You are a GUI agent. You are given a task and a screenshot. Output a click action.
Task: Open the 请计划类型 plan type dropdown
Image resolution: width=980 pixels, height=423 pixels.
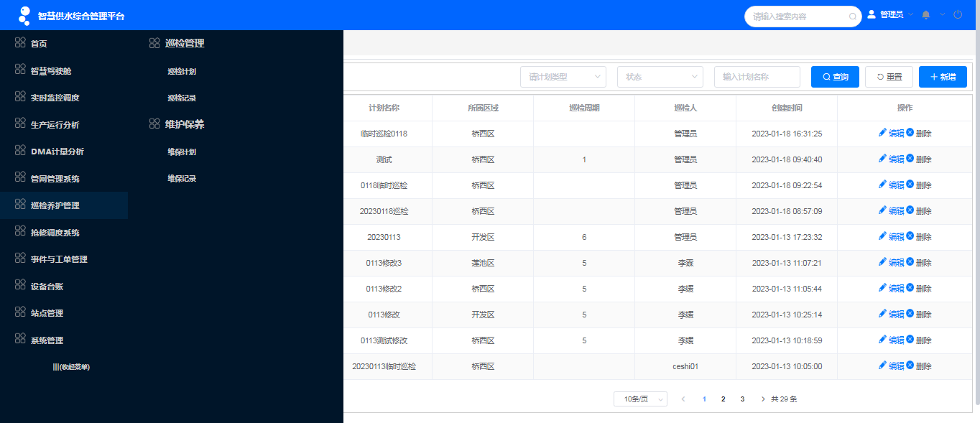[x=563, y=77]
